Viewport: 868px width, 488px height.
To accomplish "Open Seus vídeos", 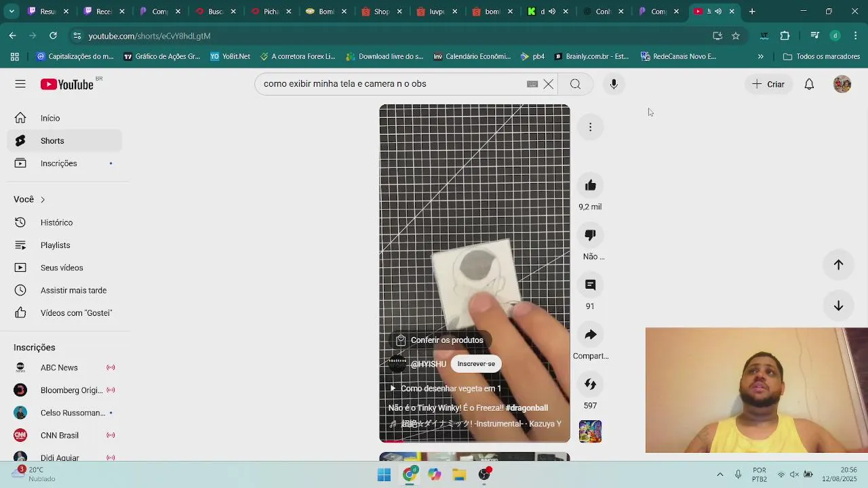I will [x=65, y=268].
